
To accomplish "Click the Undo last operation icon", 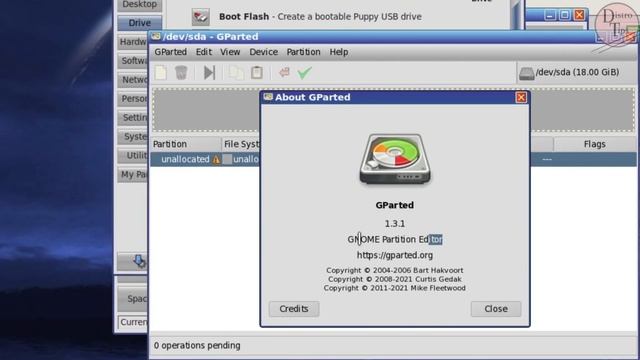I will tap(284, 73).
